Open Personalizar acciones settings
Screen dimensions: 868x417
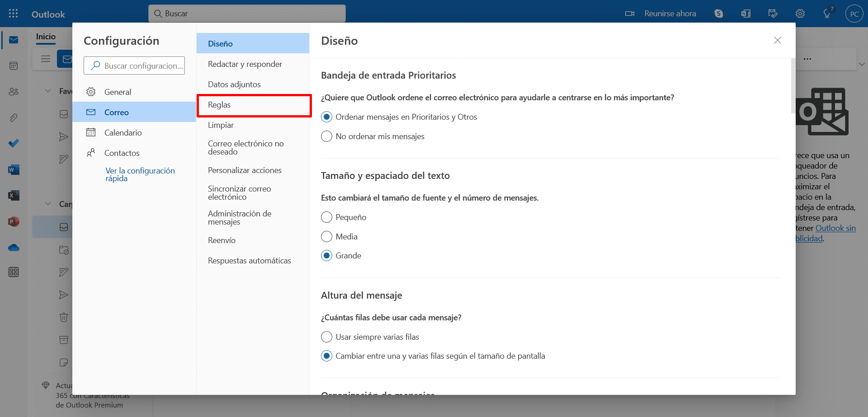(253, 170)
